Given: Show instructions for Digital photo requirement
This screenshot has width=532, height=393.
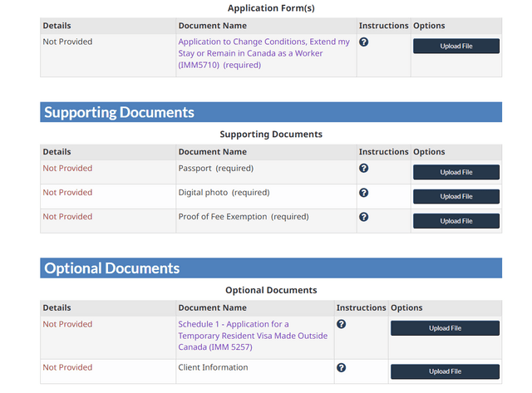Looking at the screenshot, I should (x=364, y=193).
